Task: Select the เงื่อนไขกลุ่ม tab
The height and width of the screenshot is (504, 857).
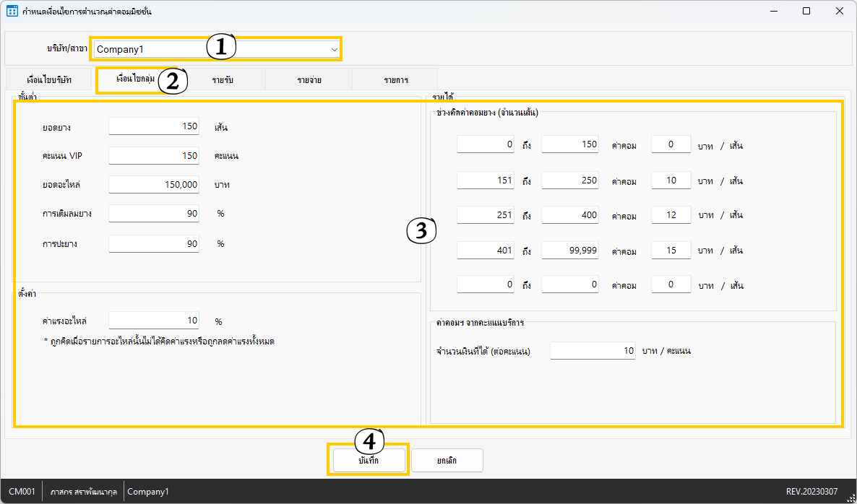Action: (x=136, y=79)
